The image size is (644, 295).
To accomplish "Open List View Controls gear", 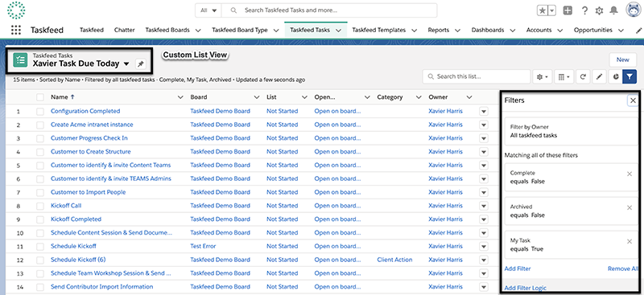I will point(542,76).
